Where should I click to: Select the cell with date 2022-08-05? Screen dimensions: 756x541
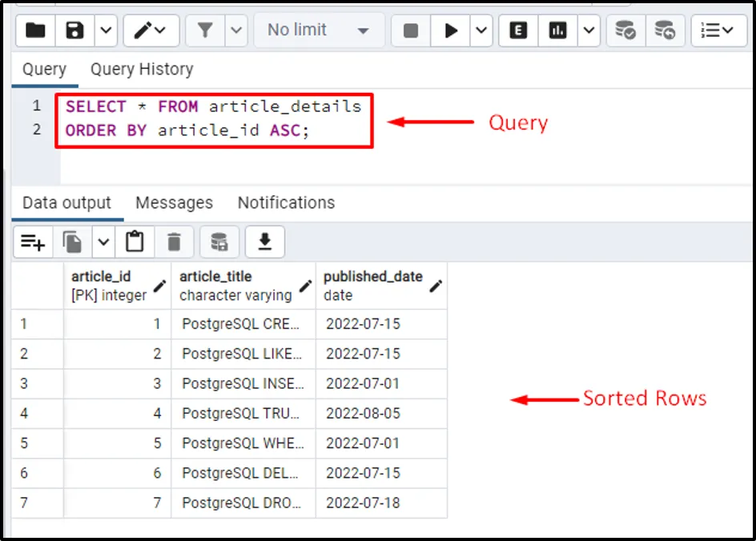pyautogui.click(x=363, y=414)
